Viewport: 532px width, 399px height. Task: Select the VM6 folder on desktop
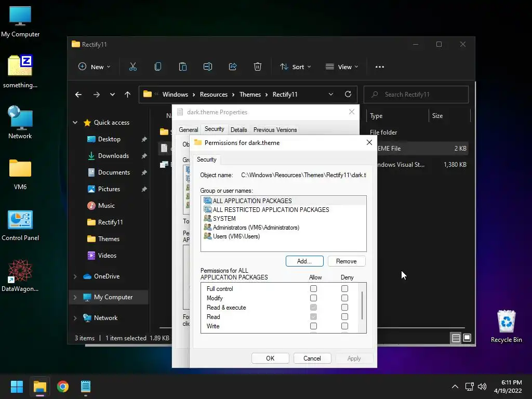tap(20, 175)
